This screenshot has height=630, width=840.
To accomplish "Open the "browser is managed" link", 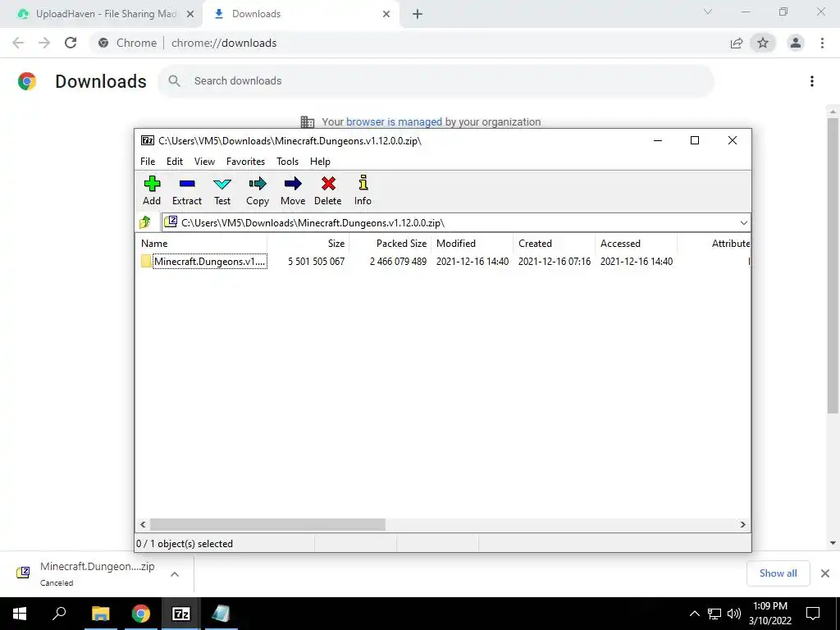I will [x=394, y=121].
